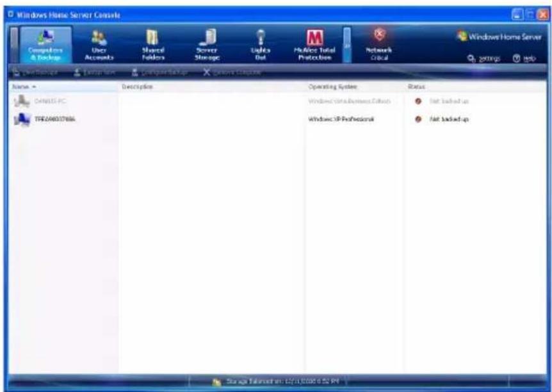The image size is (552, 392).
Task: Click the Windows Vista Business Edition cell
Action: [349, 101]
